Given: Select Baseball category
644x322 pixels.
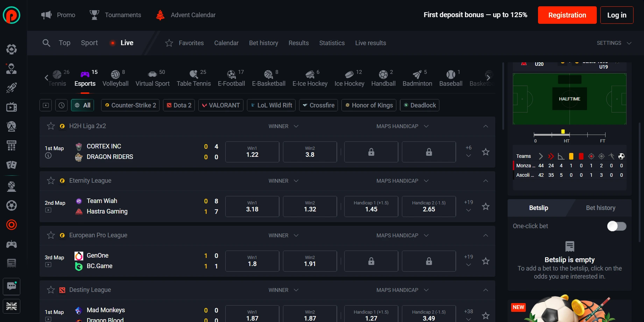Looking at the screenshot, I should [451, 78].
